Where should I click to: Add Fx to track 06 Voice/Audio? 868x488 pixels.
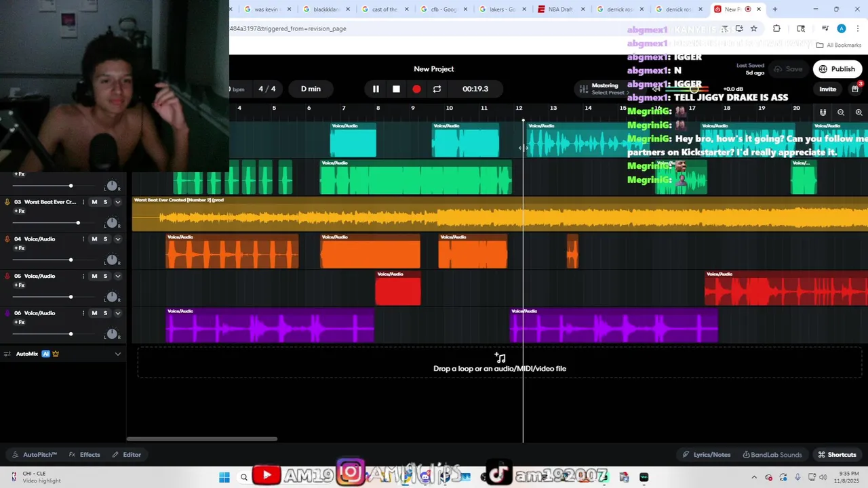pyautogui.click(x=20, y=322)
